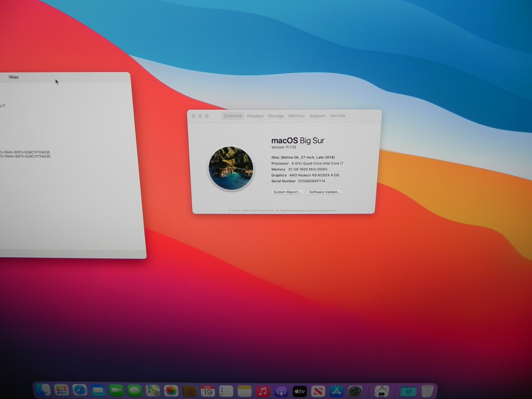Click the System Report button
The image size is (532, 399).
tap(287, 192)
